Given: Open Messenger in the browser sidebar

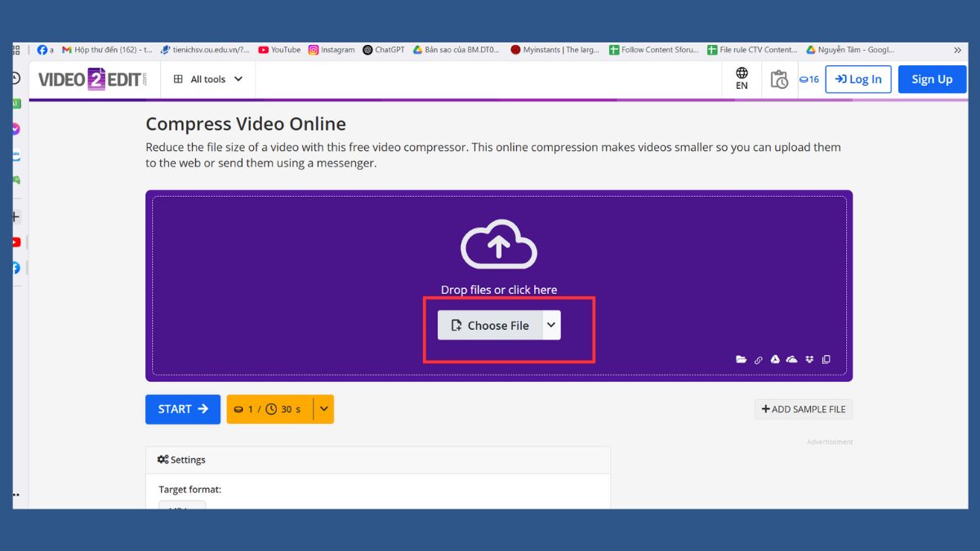Looking at the screenshot, I should pyautogui.click(x=16, y=129).
